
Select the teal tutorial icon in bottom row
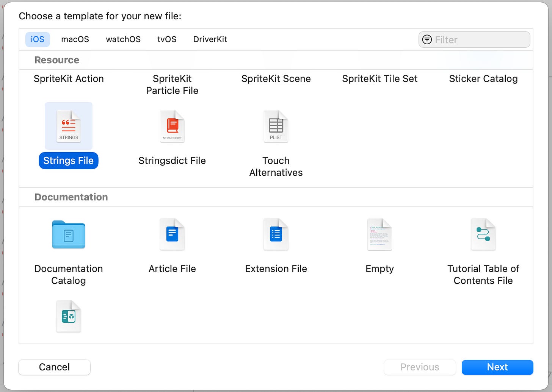click(x=69, y=316)
